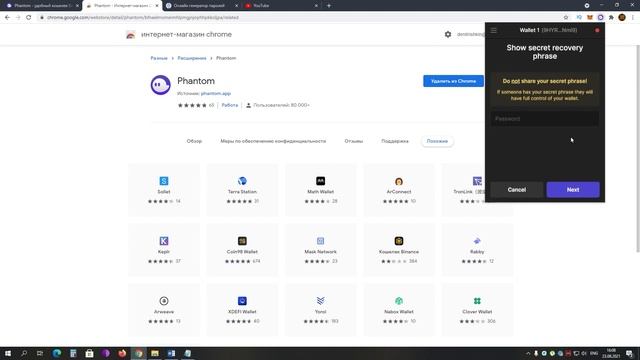
Task: Open the Terra Station extension card
Action: pos(242,190)
